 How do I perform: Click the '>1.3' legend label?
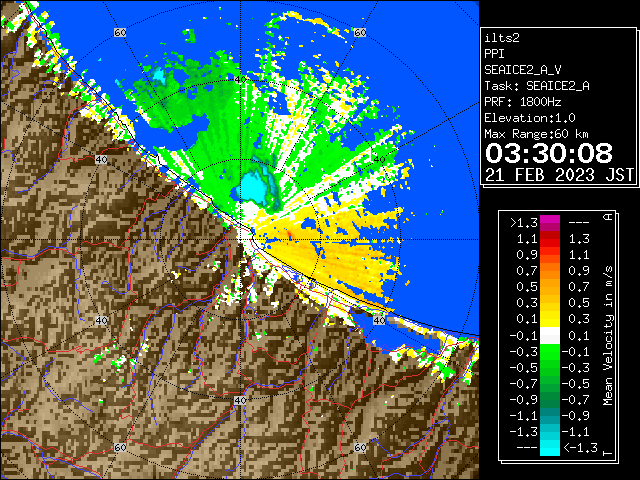point(524,223)
